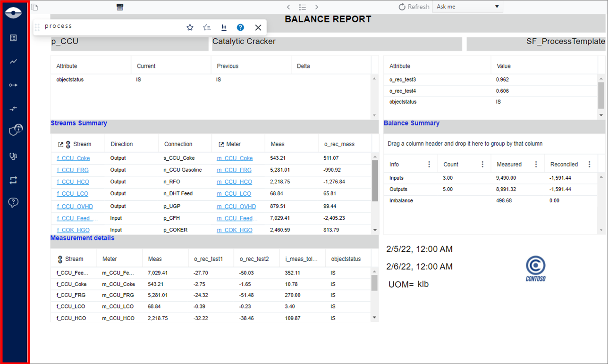Click the repeat arrows sidebar icon

tap(13, 180)
